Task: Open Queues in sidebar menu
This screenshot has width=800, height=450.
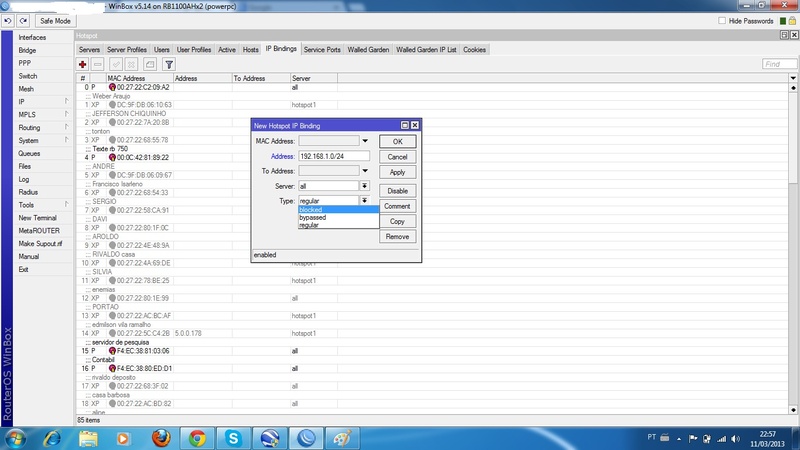Action: (29, 153)
